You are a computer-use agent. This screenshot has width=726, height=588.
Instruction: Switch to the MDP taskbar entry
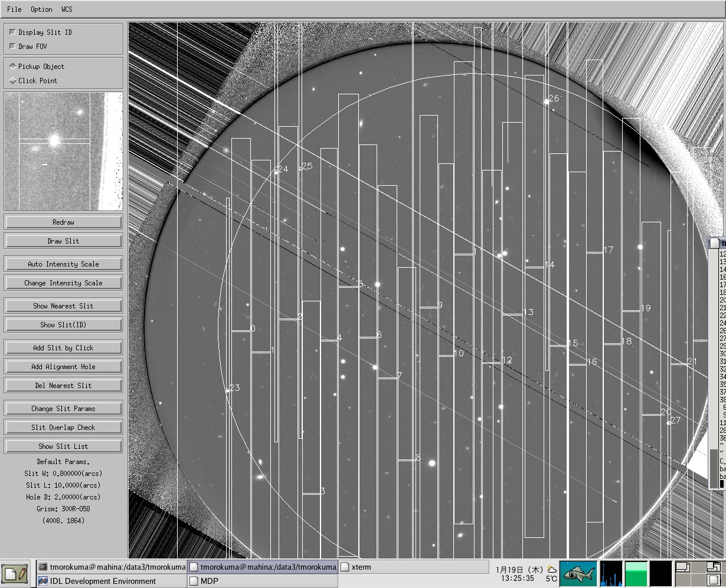point(263,581)
